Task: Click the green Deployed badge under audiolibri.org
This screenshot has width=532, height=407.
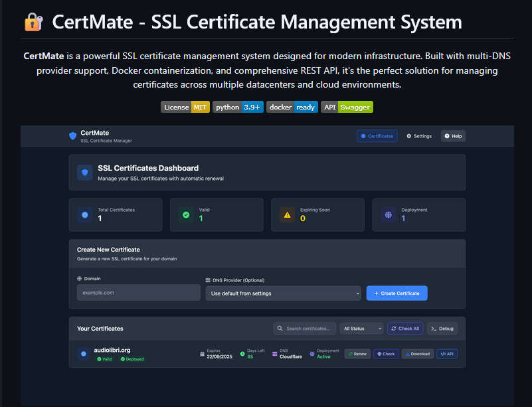Action: coord(132,359)
